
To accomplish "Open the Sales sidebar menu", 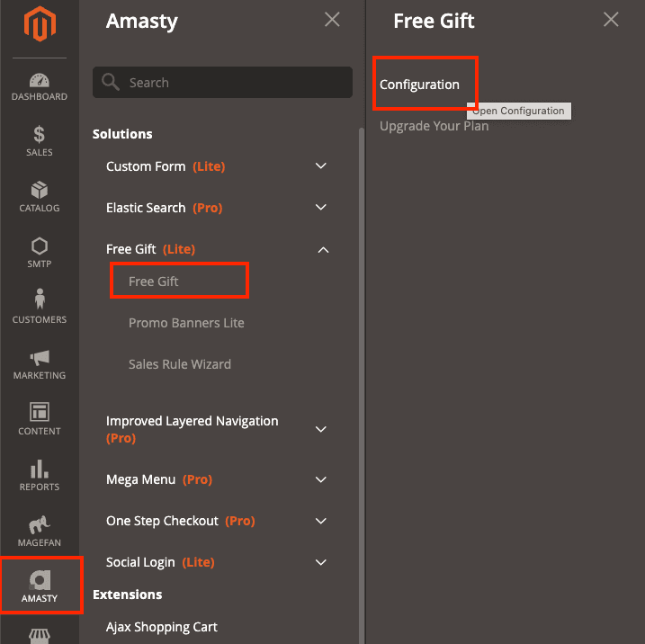I will pyautogui.click(x=40, y=141).
